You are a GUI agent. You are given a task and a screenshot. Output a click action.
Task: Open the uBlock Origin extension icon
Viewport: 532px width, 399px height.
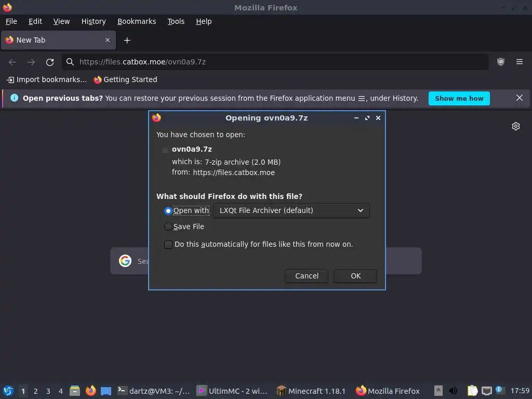tap(500, 62)
